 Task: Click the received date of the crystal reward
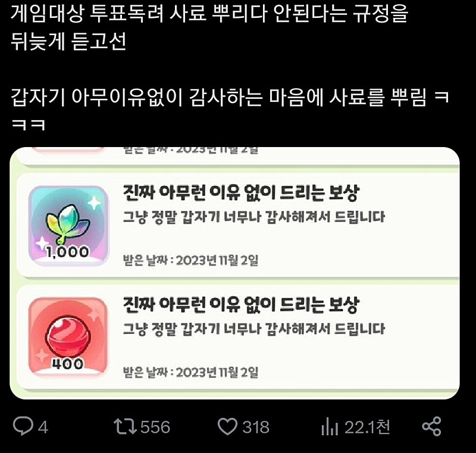pos(190,260)
